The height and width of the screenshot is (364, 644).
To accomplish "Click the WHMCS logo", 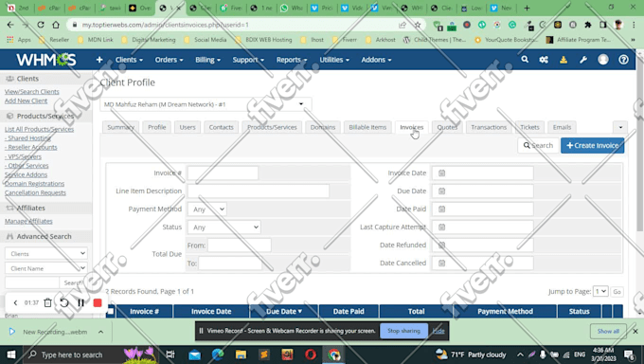I will point(46,60).
